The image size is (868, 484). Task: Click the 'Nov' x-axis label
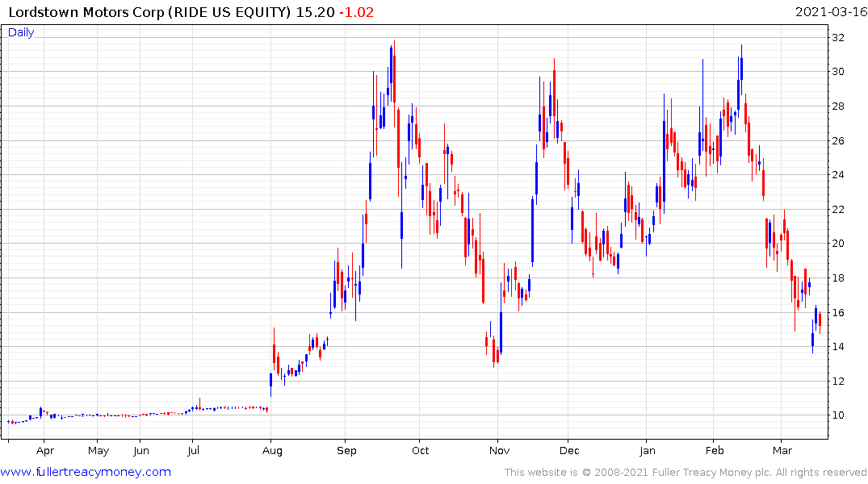(x=499, y=450)
